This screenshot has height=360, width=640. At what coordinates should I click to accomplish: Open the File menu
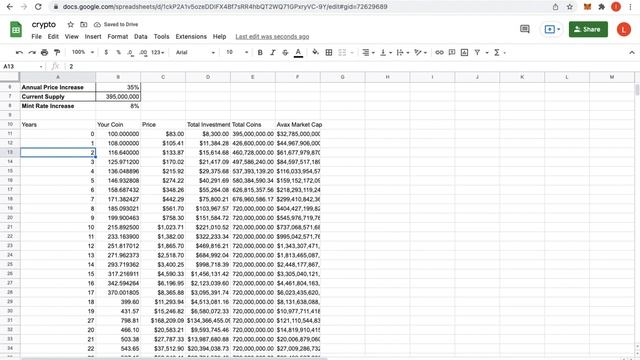(x=36, y=36)
